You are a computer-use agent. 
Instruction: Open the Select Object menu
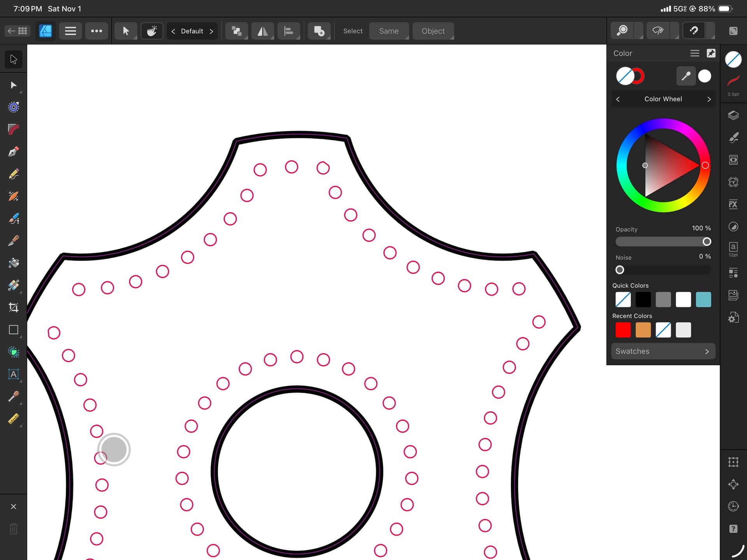[433, 31]
